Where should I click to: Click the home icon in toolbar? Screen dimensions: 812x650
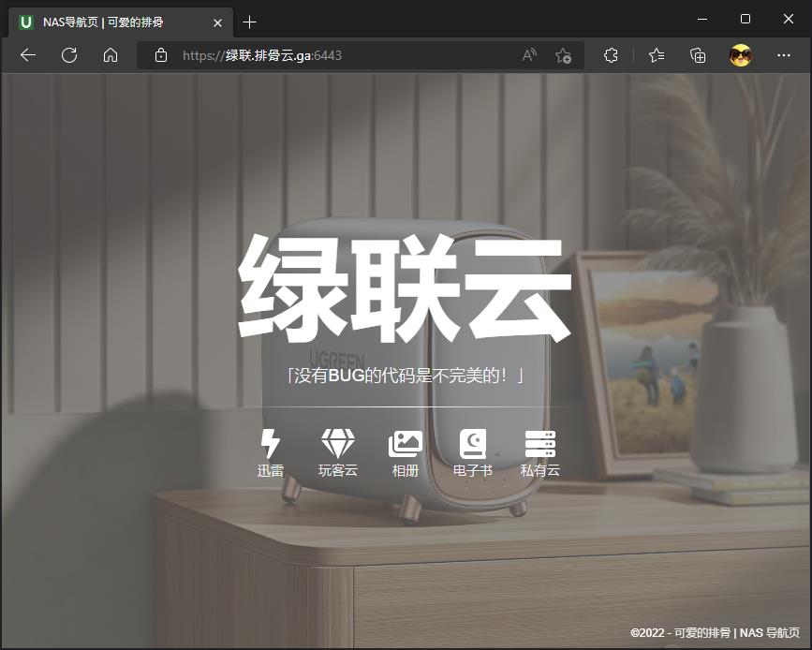coord(111,55)
